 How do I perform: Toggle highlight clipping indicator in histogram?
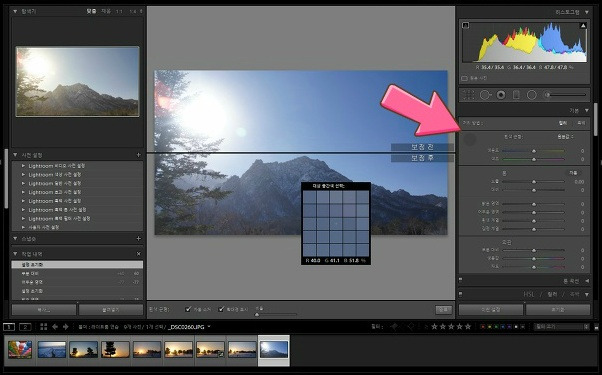(x=583, y=25)
